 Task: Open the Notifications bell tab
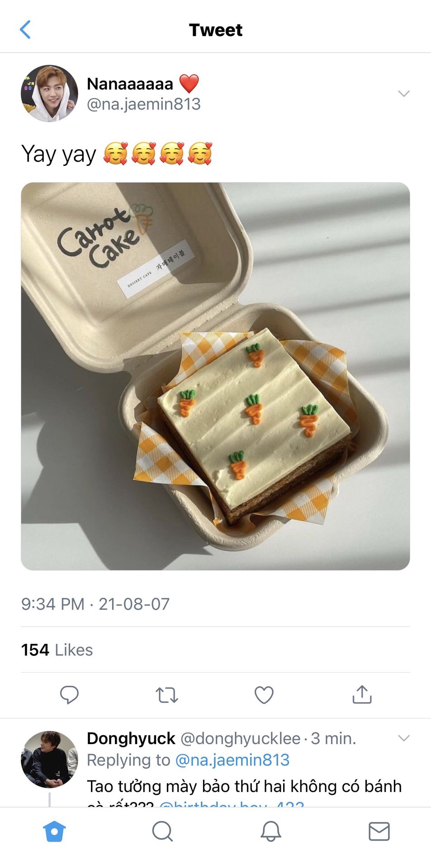[x=271, y=831]
